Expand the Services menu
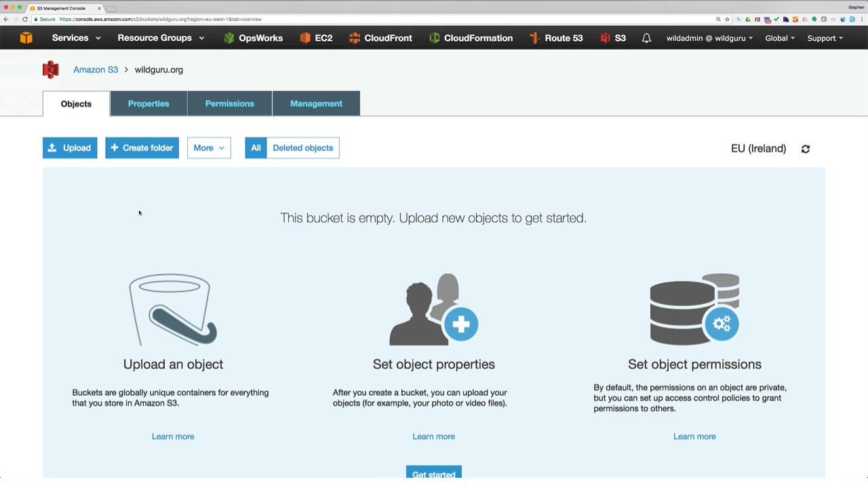This screenshot has height=488, width=868. (77, 38)
